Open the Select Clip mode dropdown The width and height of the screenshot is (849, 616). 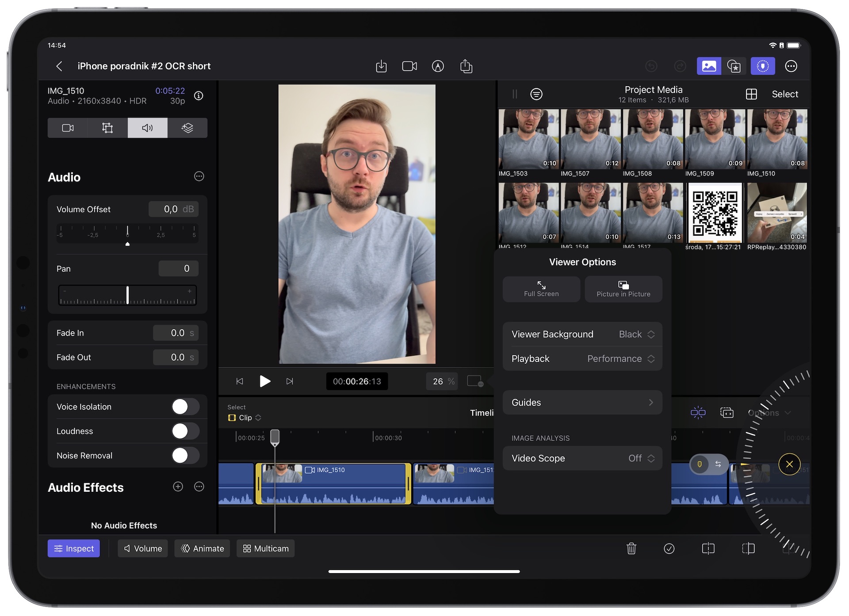click(245, 418)
